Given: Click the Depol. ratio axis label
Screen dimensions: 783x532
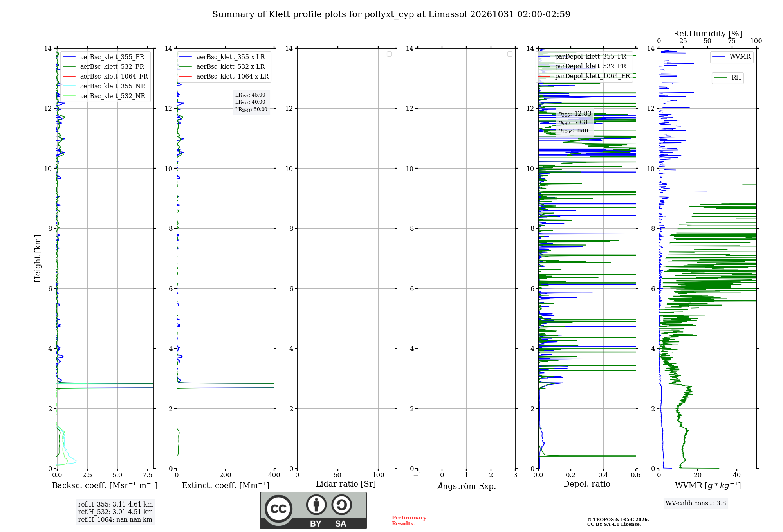Looking at the screenshot, I should 587,484.
